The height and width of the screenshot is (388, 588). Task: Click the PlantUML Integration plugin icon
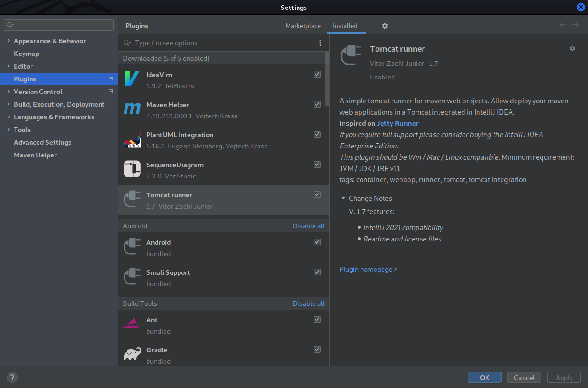132,139
